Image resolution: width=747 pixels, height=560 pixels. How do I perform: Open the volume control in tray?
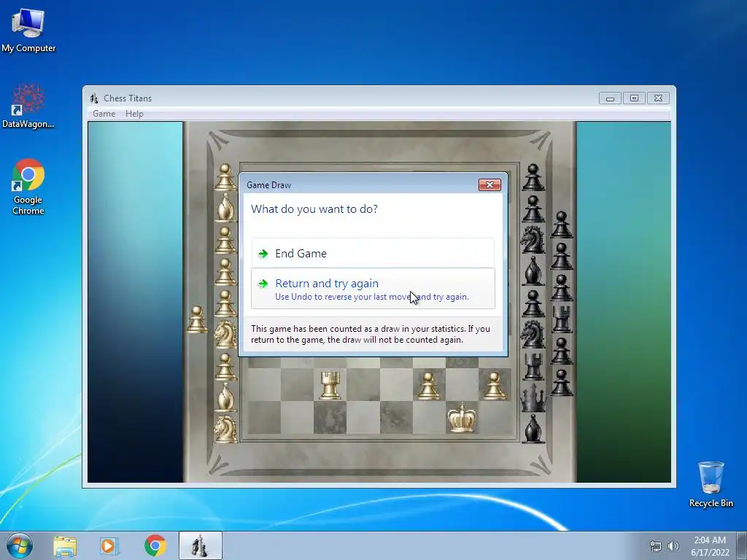point(673,546)
